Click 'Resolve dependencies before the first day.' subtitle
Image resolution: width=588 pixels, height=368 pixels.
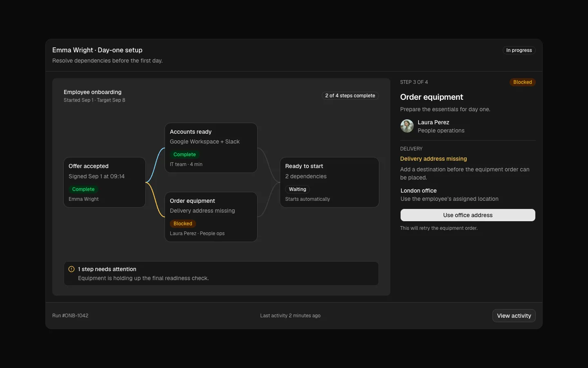click(x=107, y=61)
